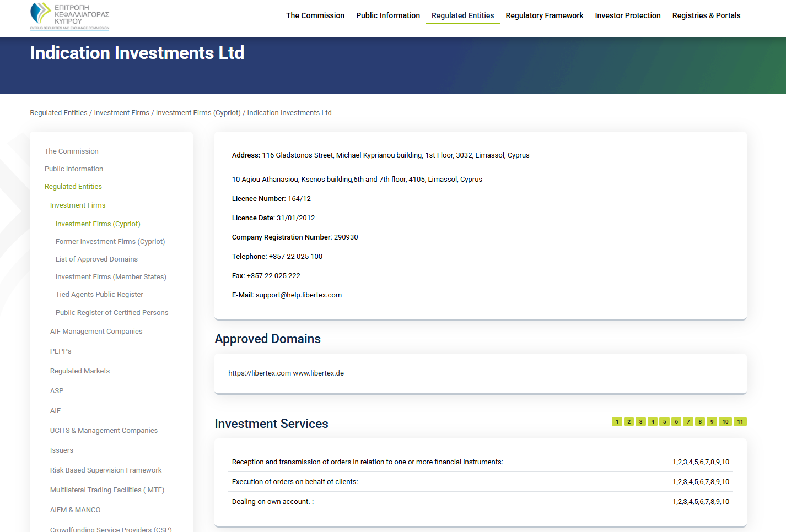Open Investment Firms in sidebar
This screenshot has height=532, width=786.
click(x=78, y=205)
